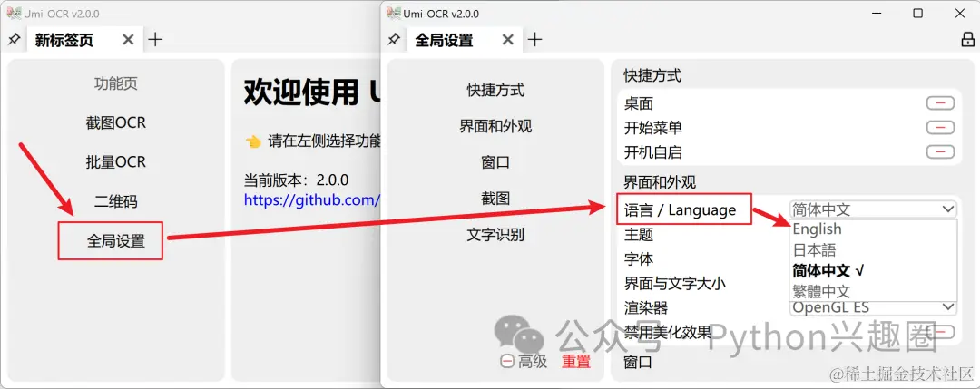Screen dimensions: 980x389
Task: Choose 繁體中文 from language list
Action: (873, 291)
